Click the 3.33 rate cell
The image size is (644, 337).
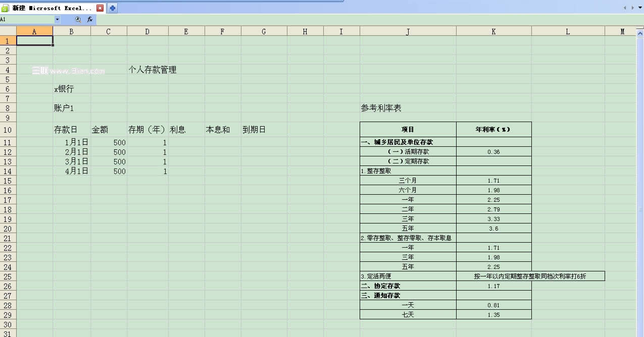(x=494, y=219)
